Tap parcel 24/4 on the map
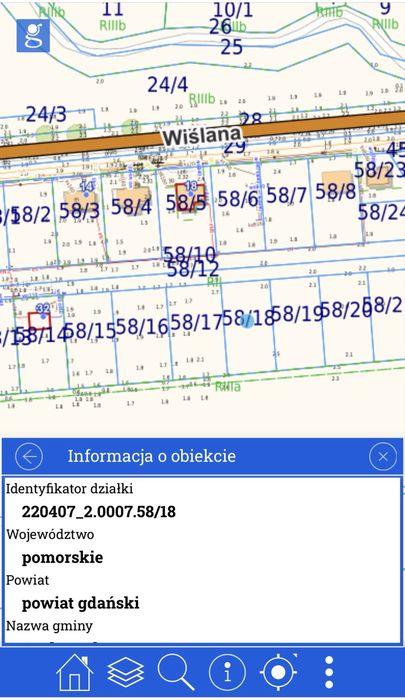Screen dimensions: 405x700 pos(168,85)
